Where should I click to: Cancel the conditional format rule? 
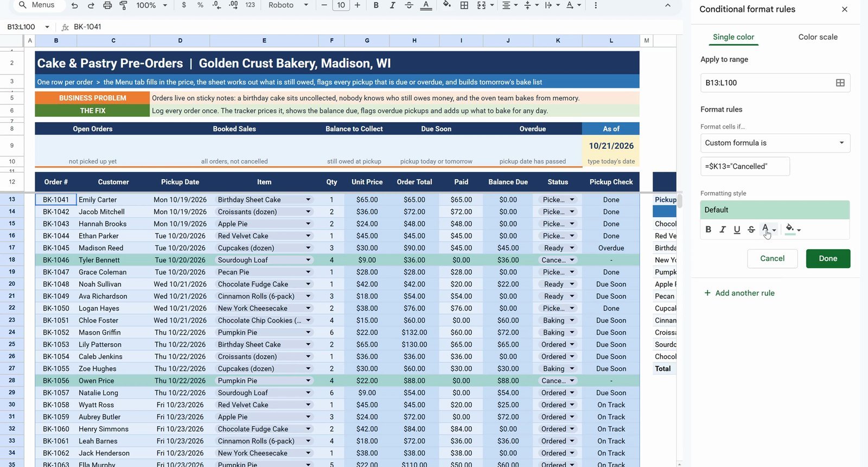772,258
